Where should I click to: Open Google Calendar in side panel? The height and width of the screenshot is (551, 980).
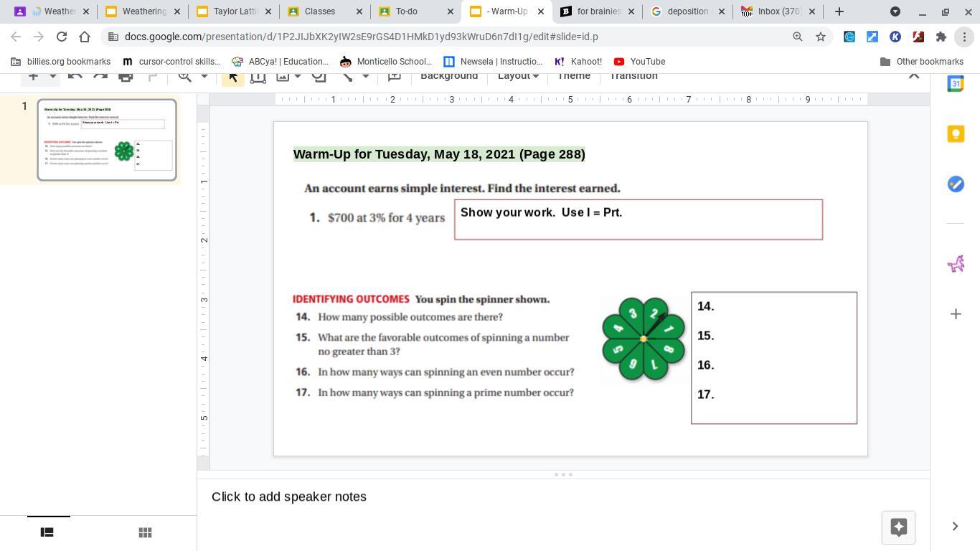956,84
